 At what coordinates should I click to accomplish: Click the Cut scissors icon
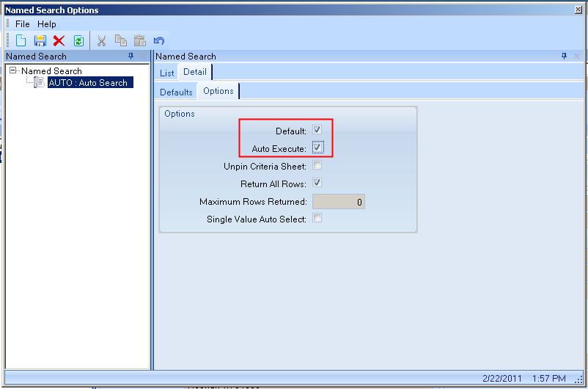pos(102,40)
